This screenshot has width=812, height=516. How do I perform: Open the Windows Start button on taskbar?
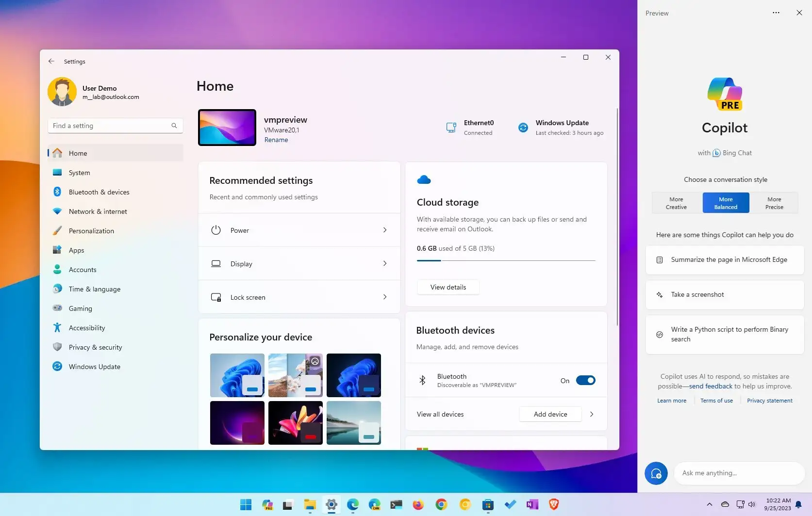point(246,505)
